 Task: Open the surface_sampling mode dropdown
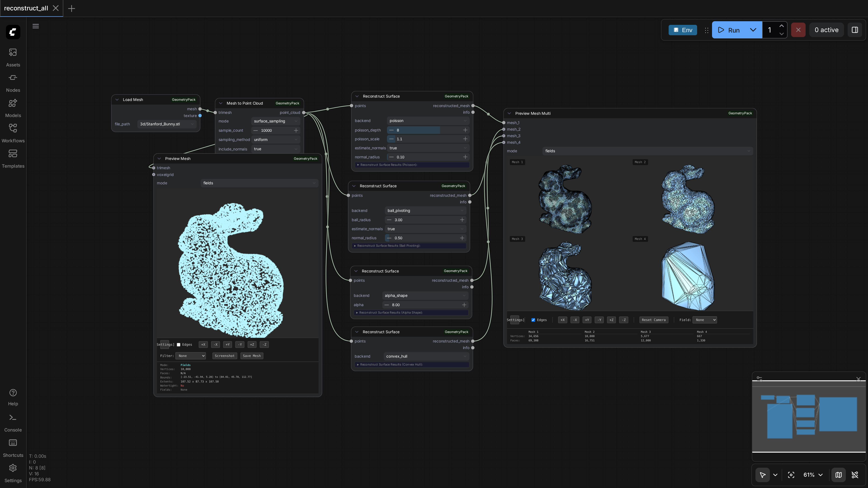(276, 121)
